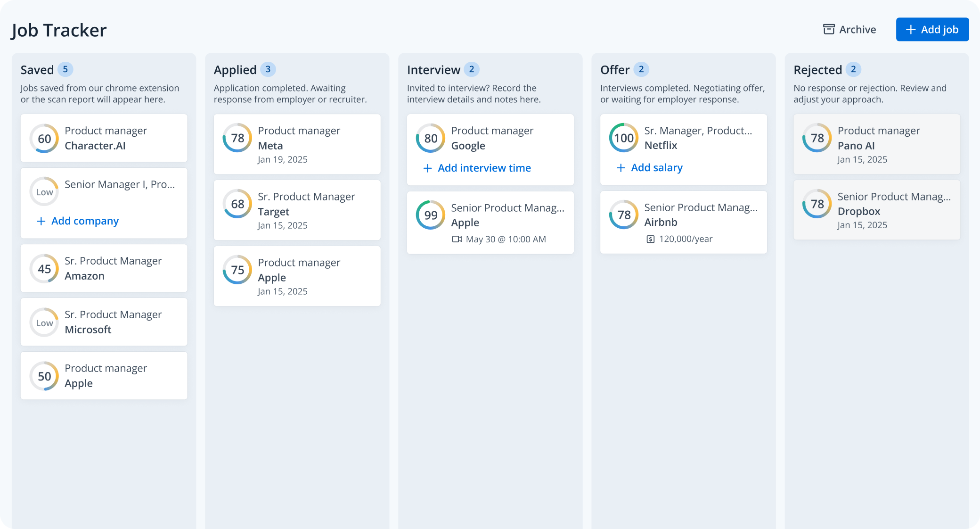Open the Target Sr. Product Manager card
This screenshot has height=529, width=980.
click(297, 210)
